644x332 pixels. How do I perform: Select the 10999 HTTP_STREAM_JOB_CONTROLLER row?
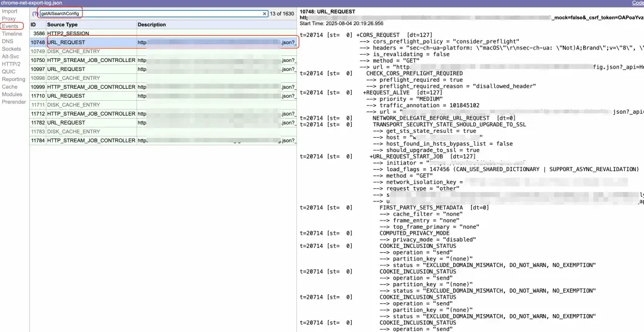(163, 86)
